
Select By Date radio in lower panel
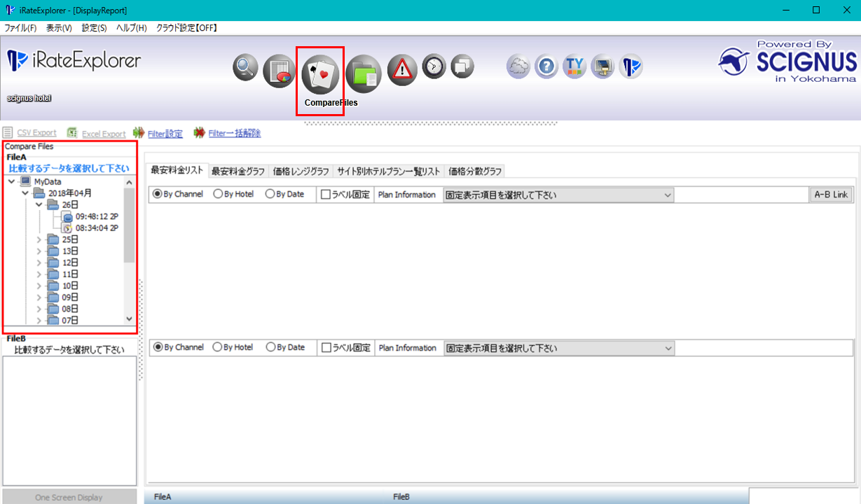270,347
